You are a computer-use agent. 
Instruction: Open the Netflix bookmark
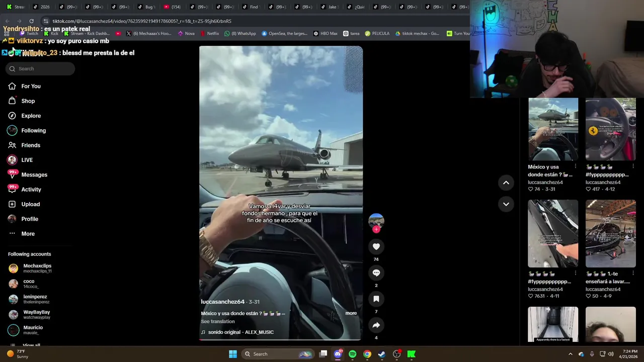[209, 34]
